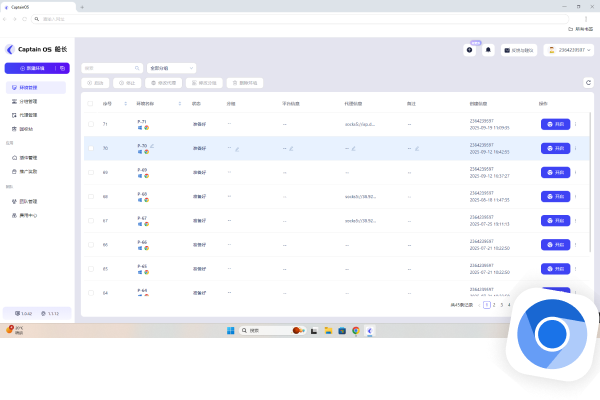
Task: Click the search magnifier icon
Action: 138,68
